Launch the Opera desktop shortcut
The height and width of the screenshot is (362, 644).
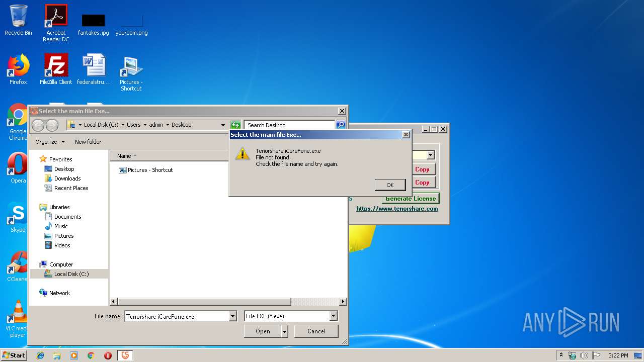[18, 168]
